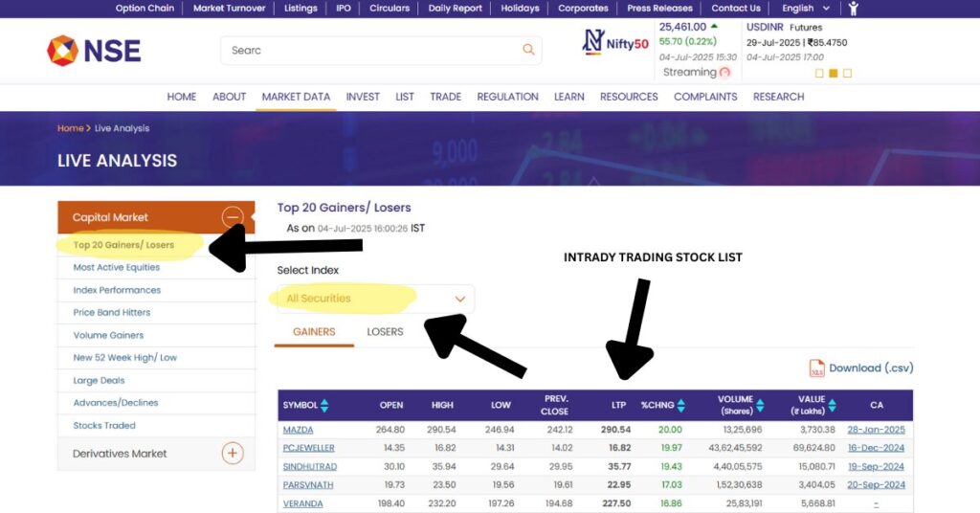Click the NSE logo
980x513 pixels.
pos(94,51)
